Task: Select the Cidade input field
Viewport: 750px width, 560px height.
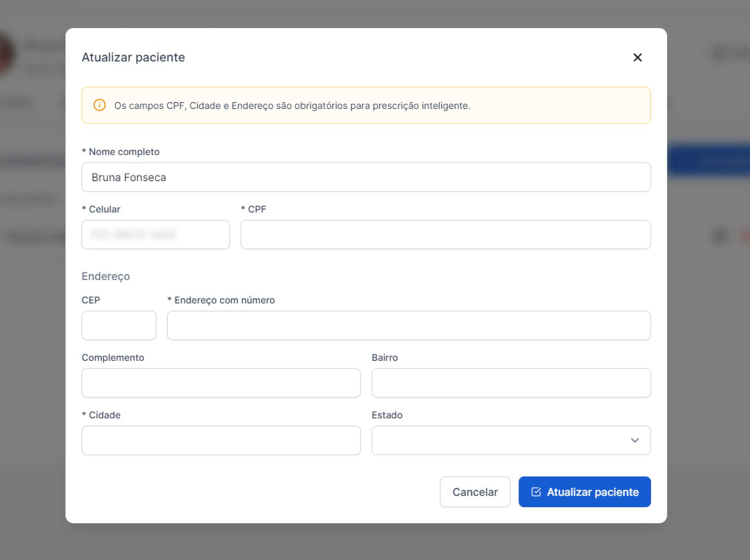Action: tap(221, 440)
